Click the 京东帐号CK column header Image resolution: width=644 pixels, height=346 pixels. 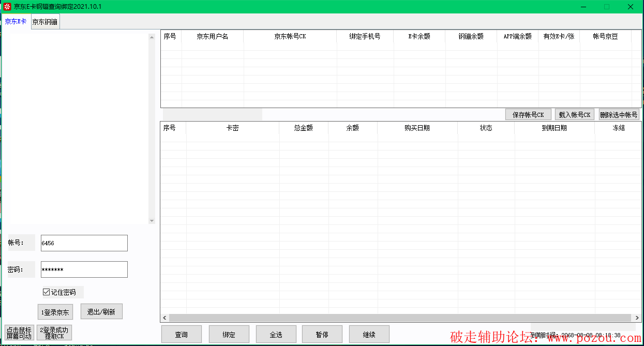click(x=290, y=36)
